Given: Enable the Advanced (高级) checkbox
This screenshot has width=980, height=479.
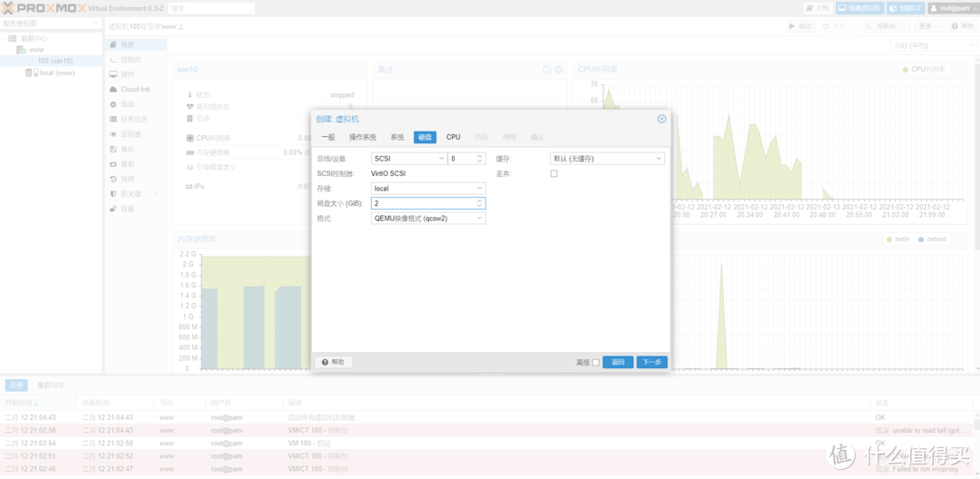Looking at the screenshot, I should point(595,362).
